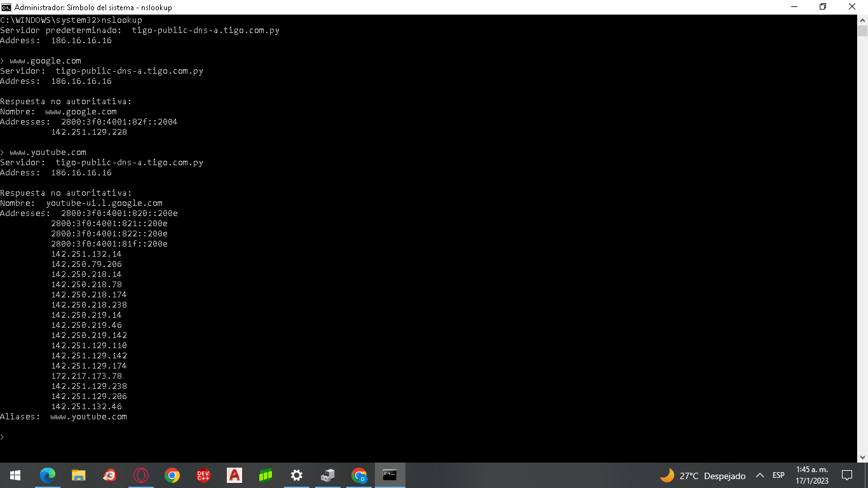
Task: Click the scrollbar up arrow
Action: (x=862, y=20)
